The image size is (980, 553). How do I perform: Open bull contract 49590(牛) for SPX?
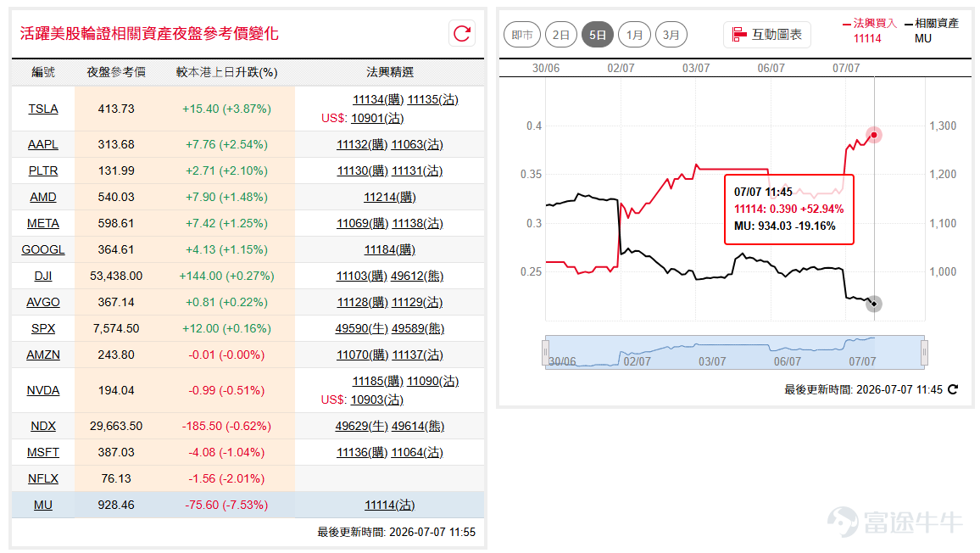(x=361, y=328)
